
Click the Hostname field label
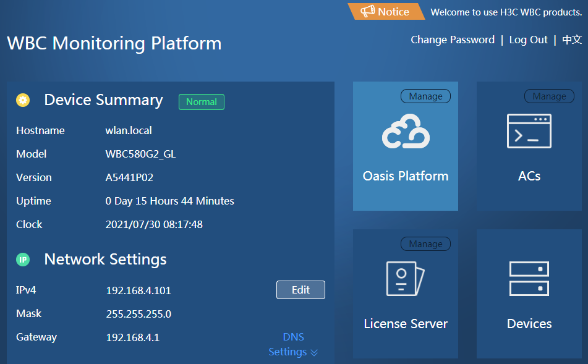click(41, 130)
